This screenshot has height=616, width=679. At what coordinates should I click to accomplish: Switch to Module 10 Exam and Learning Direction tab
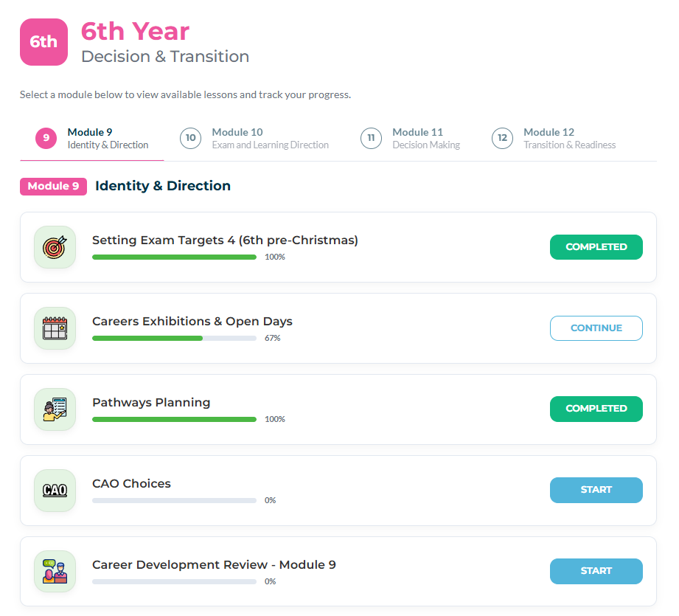click(x=254, y=139)
